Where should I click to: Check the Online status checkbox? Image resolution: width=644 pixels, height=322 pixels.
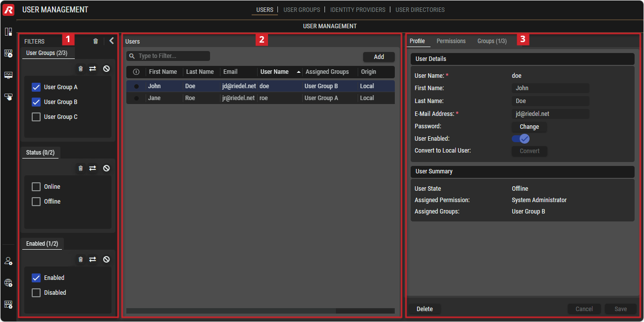click(x=36, y=187)
